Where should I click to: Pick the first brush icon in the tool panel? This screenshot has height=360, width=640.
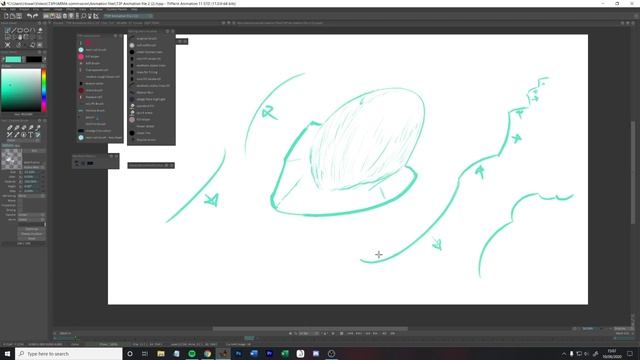(9, 128)
